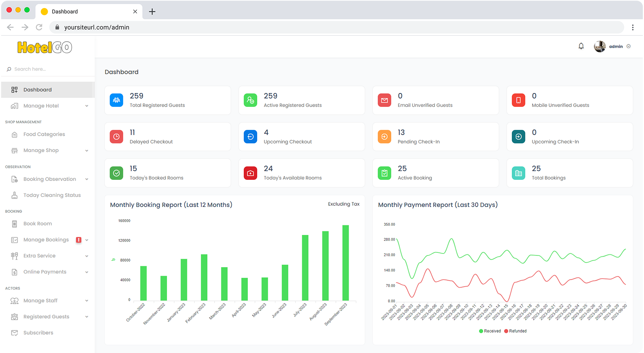644x353 pixels.
Task: Open Today Cleaning Status page
Action: (52, 195)
